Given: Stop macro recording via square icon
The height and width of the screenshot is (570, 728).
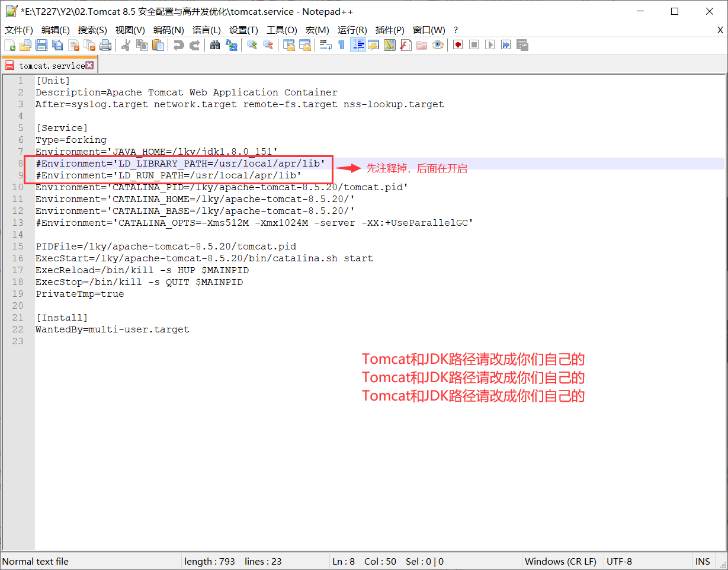Looking at the screenshot, I should point(474,45).
